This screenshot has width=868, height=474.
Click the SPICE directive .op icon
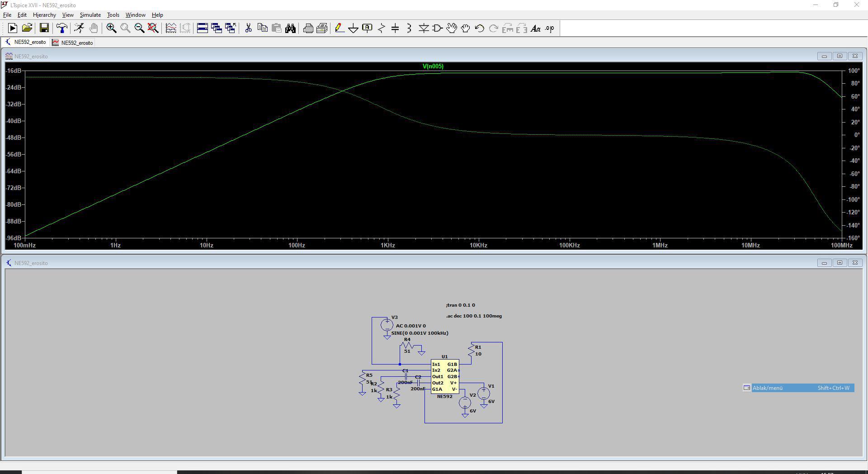tap(550, 28)
